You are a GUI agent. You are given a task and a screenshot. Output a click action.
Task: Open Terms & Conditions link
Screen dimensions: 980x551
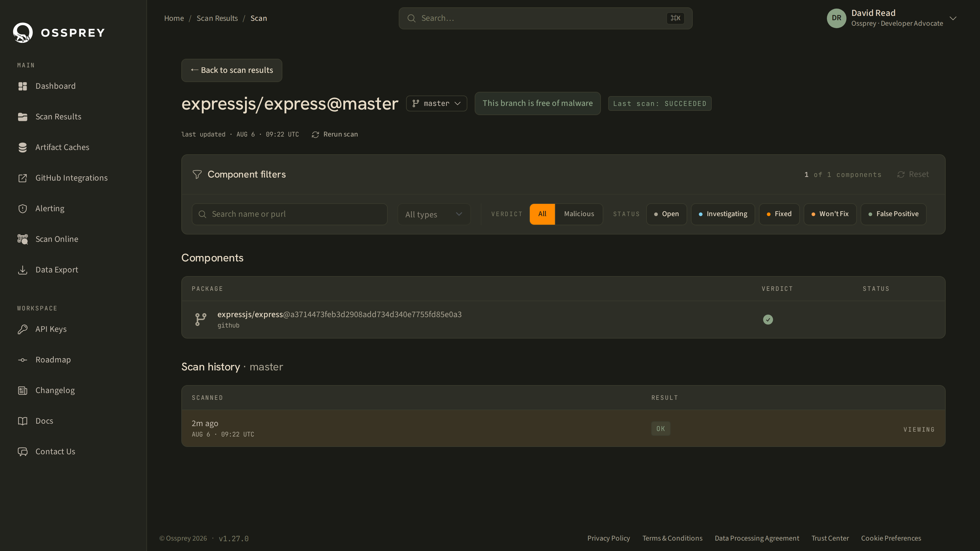click(x=672, y=538)
